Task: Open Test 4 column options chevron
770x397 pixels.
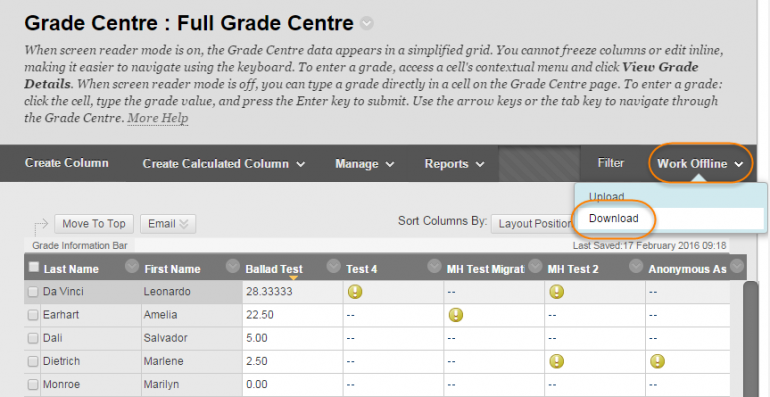Action: click(434, 266)
